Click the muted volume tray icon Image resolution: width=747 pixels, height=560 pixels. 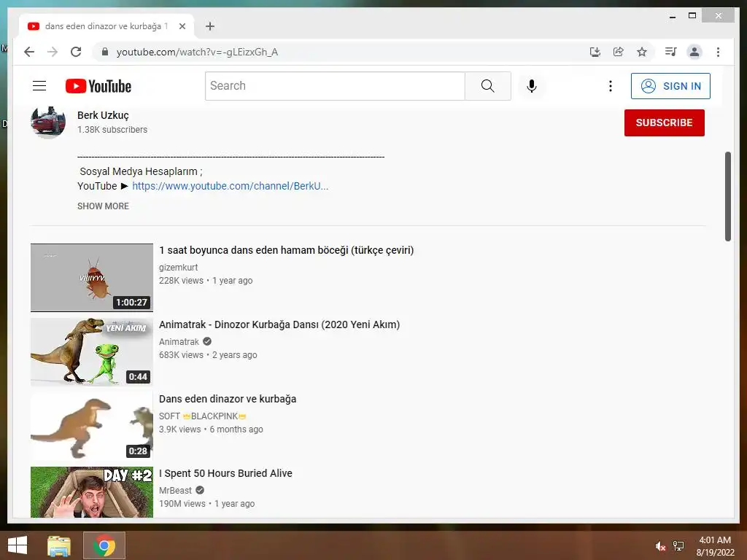(x=660, y=546)
